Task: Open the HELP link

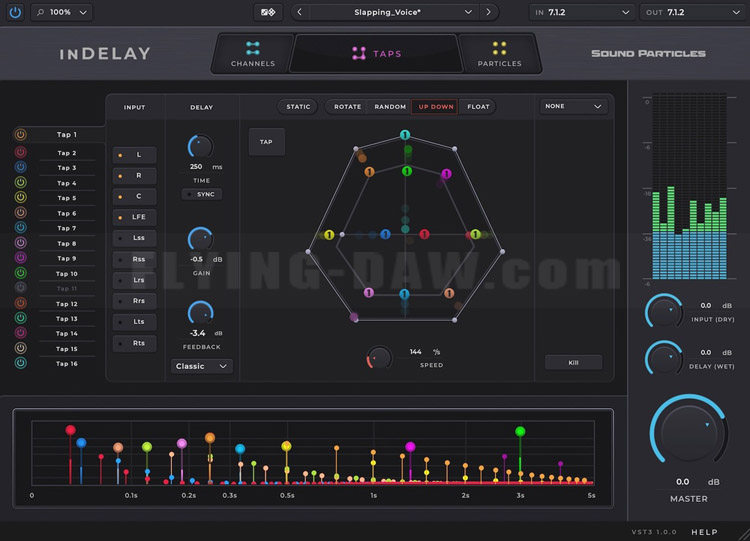Action: coord(704,532)
